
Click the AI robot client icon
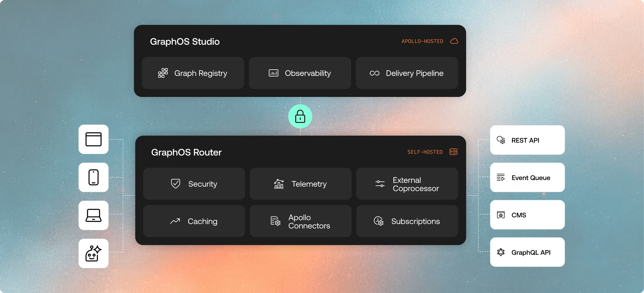click(x=93, y=253)
